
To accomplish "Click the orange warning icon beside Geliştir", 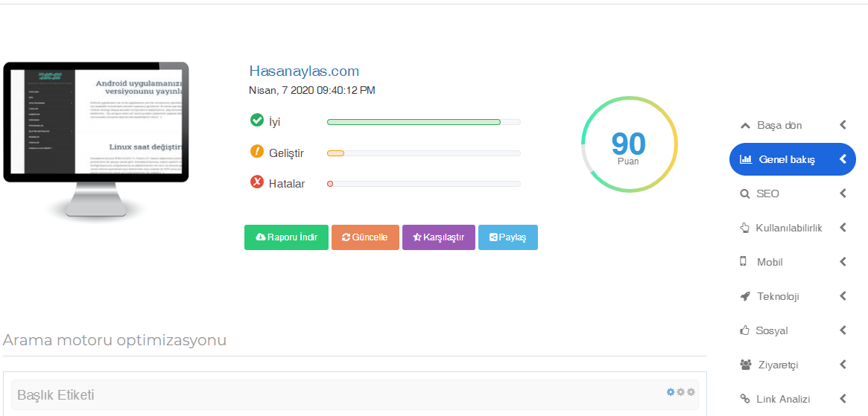I will point(257,151).
